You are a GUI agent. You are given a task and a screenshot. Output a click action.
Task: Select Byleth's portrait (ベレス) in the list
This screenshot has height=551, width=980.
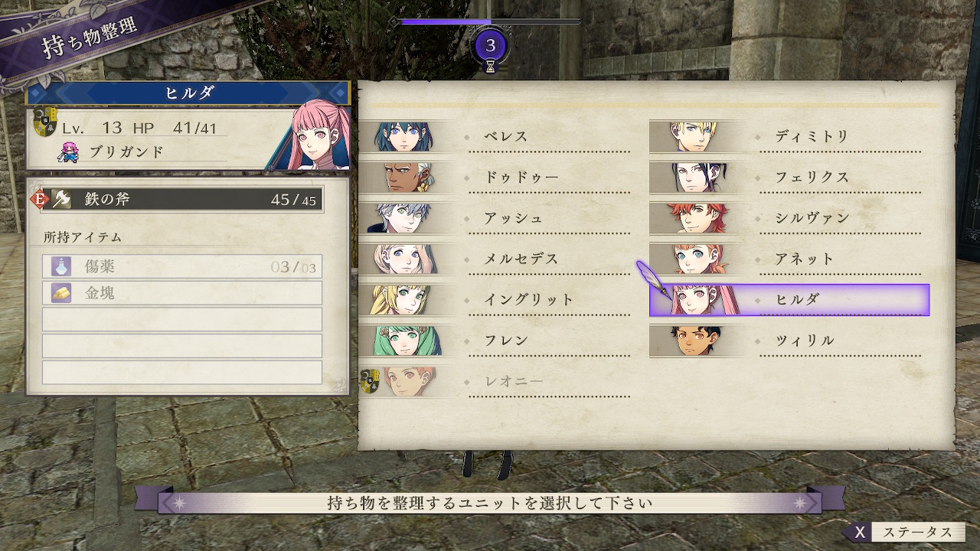click(404, 136)
